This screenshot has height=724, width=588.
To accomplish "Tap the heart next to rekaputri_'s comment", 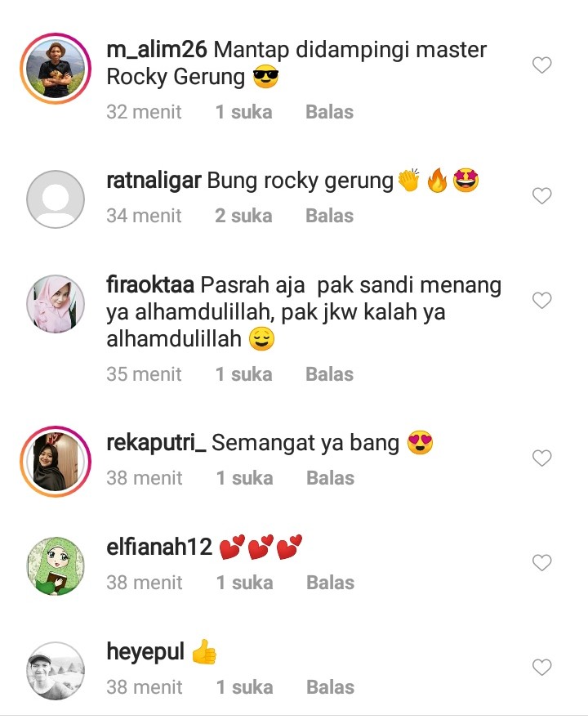I will tap(541, 458).
